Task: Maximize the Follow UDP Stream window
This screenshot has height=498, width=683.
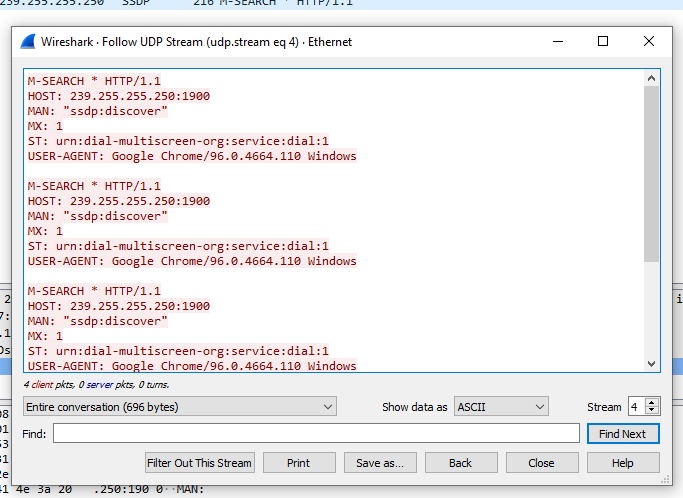Action: click(x=603, y=41)
